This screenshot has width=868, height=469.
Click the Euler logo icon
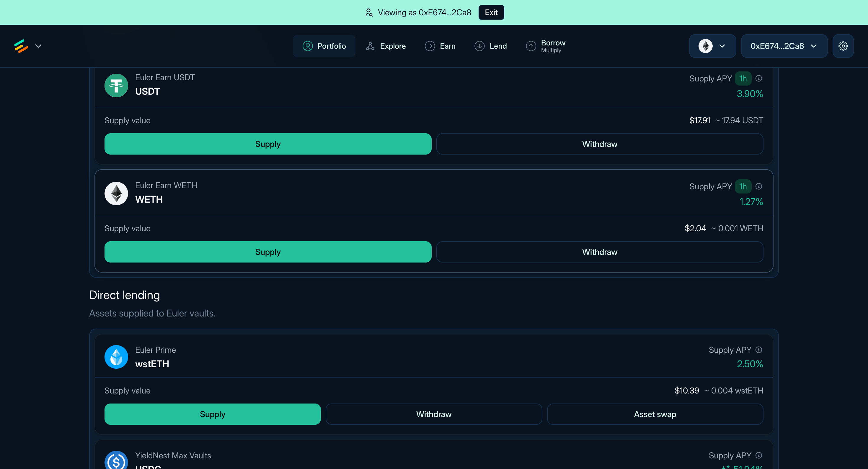(21, 46)
